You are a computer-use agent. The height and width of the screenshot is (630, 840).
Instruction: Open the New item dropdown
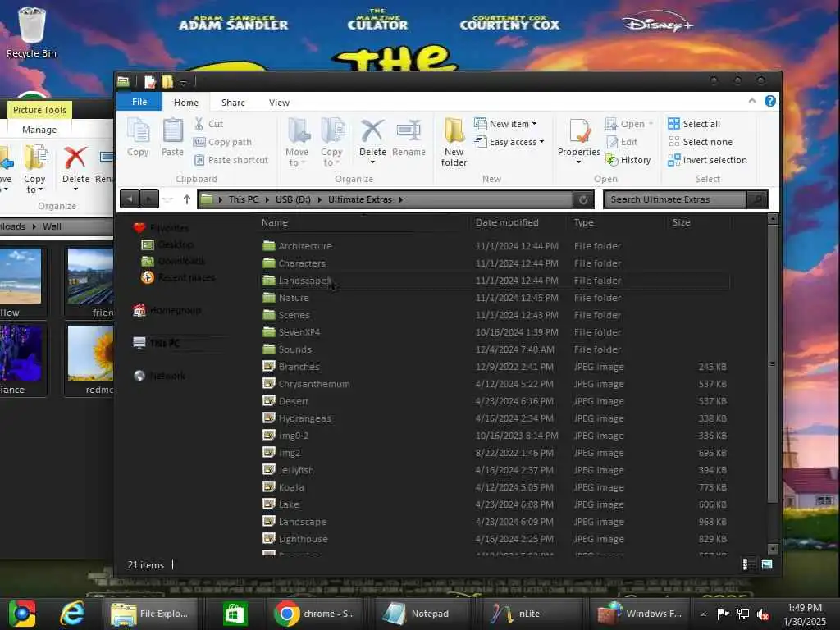click(x=505, y=124)
